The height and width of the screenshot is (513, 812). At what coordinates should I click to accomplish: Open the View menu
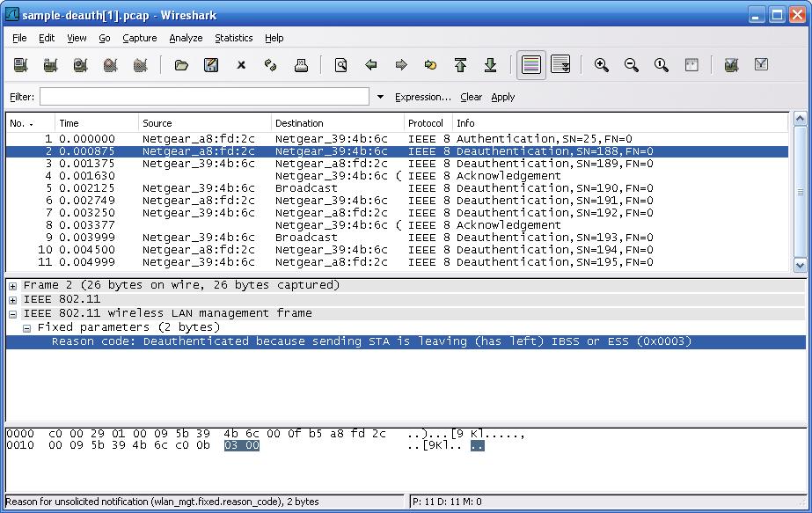point(77,38)
